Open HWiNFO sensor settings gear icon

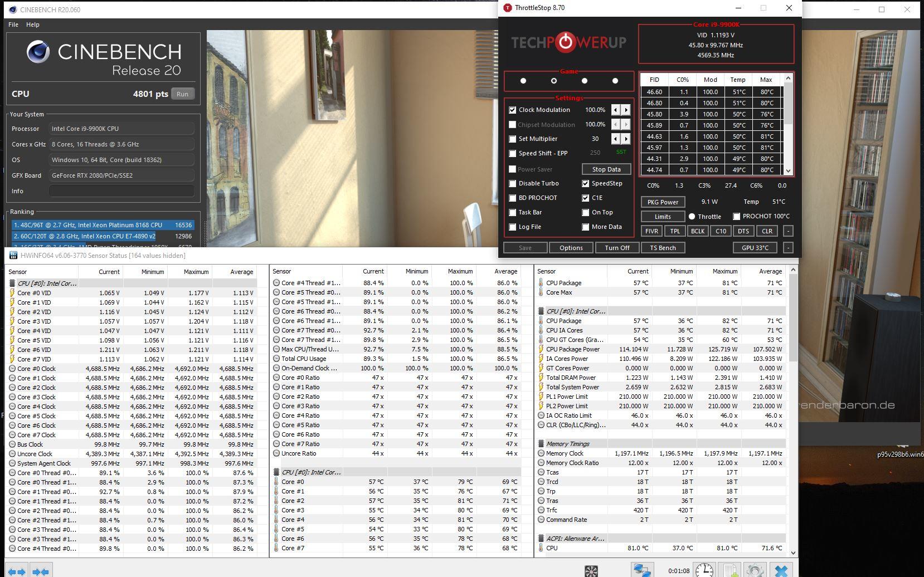point(755,570)
